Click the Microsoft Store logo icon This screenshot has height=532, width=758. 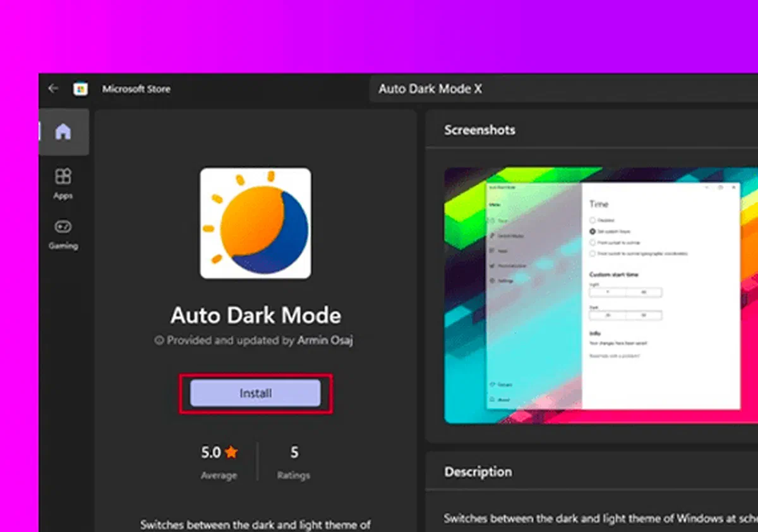coord(80,89)
